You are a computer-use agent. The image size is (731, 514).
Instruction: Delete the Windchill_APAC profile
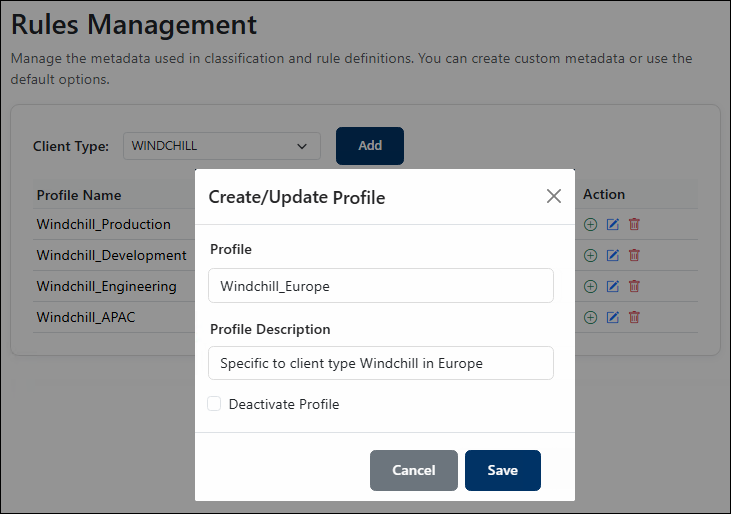(x=634, y=317)
